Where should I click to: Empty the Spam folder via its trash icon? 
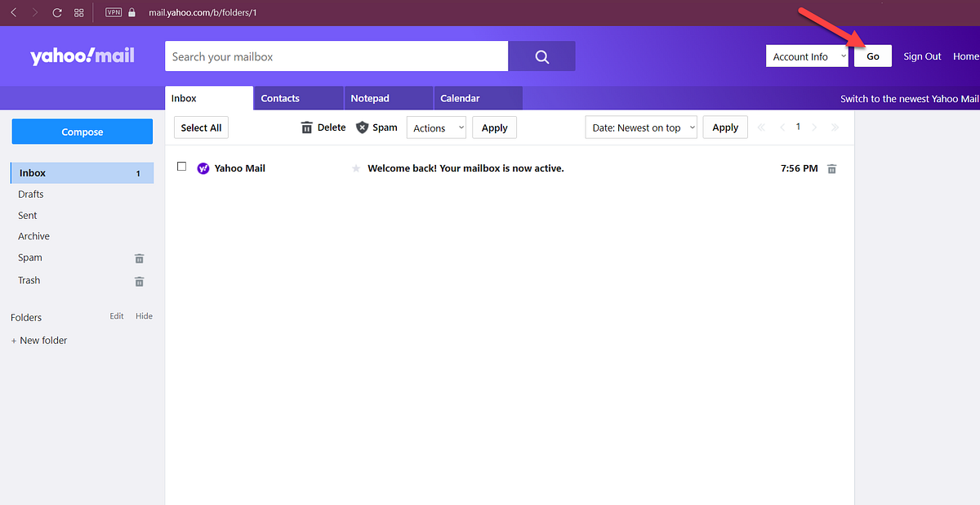pos(140,258)
